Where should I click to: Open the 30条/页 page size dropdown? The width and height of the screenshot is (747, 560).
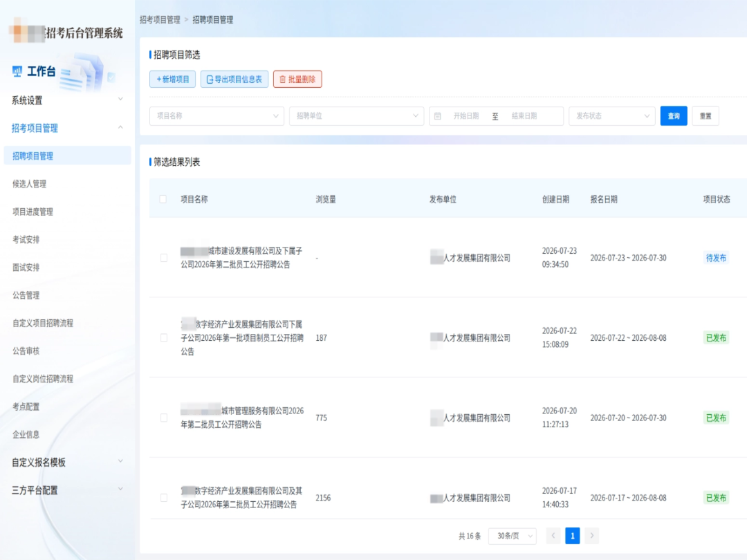click(x=513, y=536)
